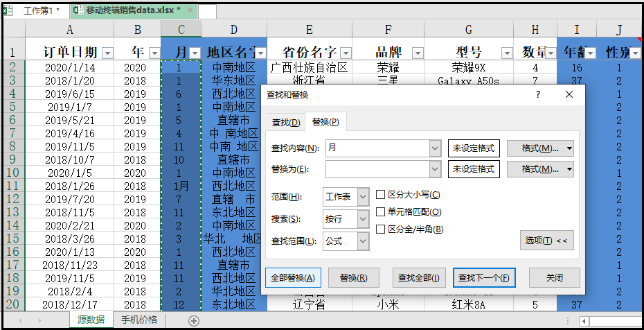This screenshot has height=330, width=644.
Task: Open filter dropdown for 月 column
Action: (x=195, y=53)
